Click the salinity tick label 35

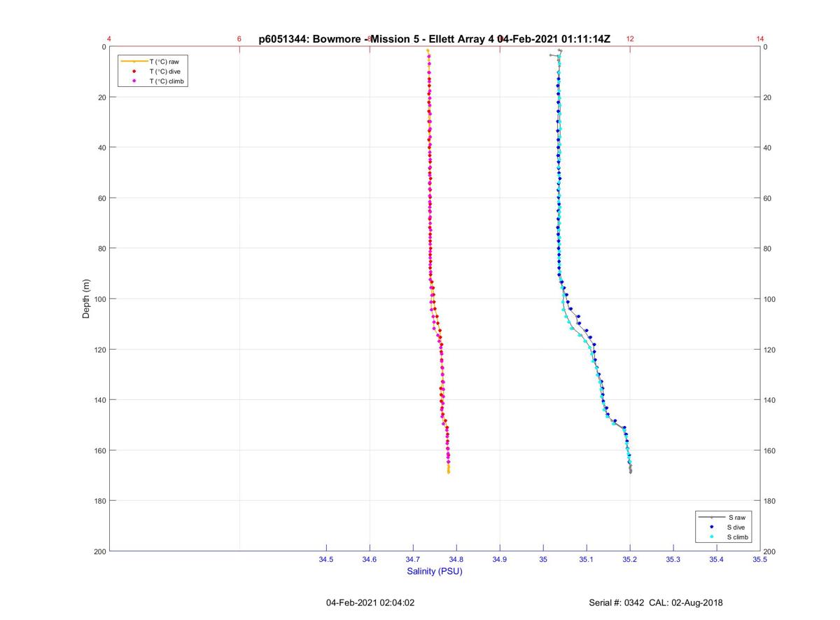click(543, 560)
